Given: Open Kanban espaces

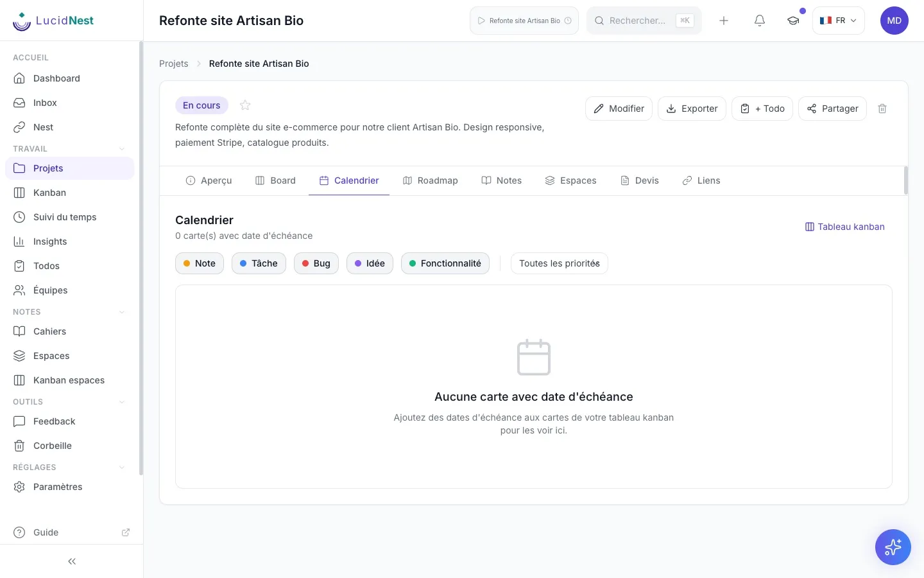Looking at the screenshot, I should [x=69, y=380].
